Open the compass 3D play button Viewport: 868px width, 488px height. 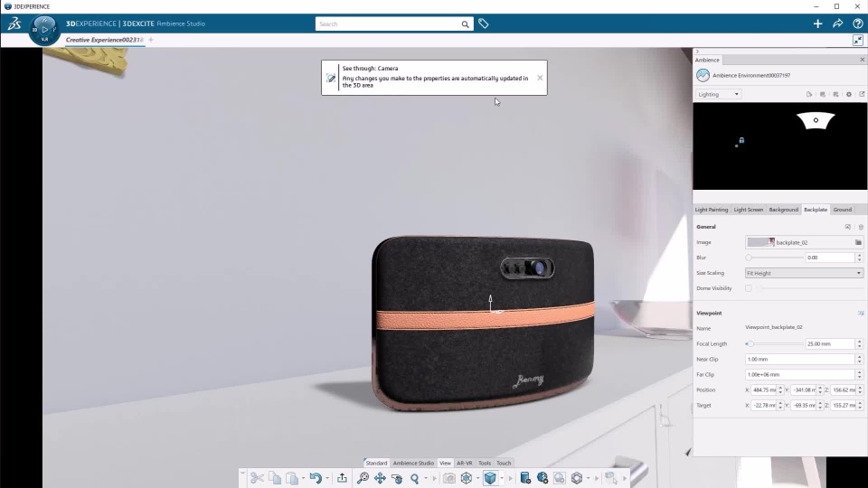coord(44,29)
